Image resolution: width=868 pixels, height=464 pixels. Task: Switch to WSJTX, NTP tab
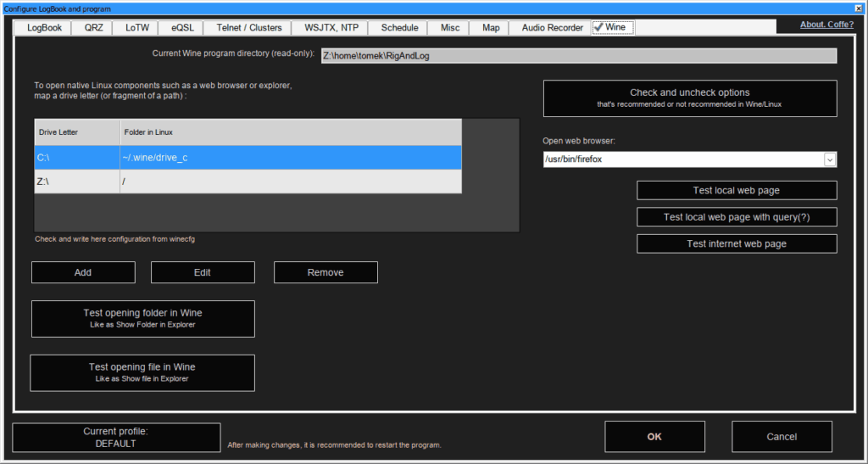pyautogui.click(x=331, y=28)
